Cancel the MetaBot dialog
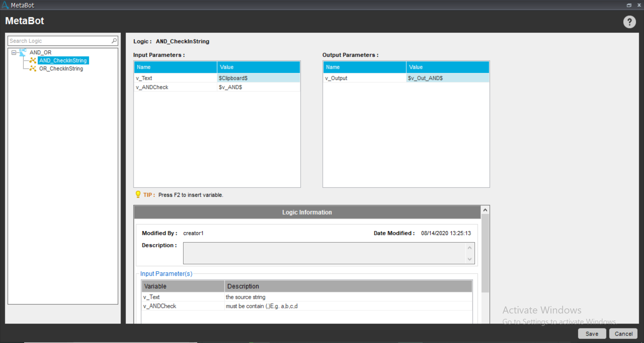This screenshot has width=644, height=343. click(x=623, y=334)
